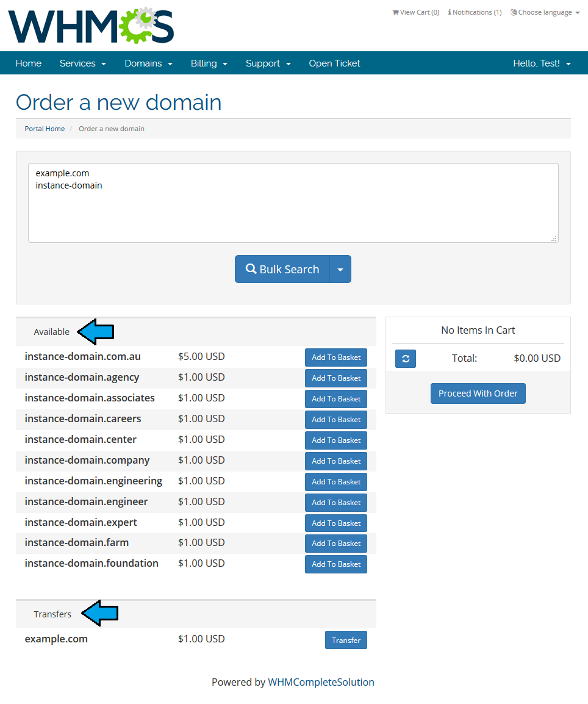Refresh the cart total icon
The image size is (588, 704).
(x=406, y=359)
